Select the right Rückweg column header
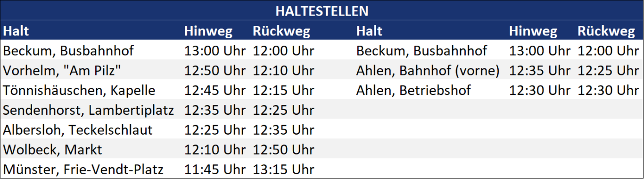 coord(606,31)
